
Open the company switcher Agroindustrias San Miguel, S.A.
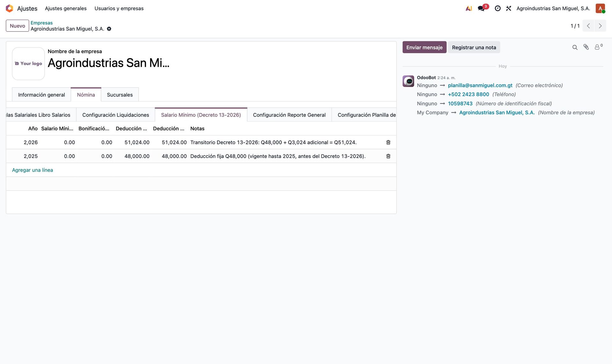[553, 8]
